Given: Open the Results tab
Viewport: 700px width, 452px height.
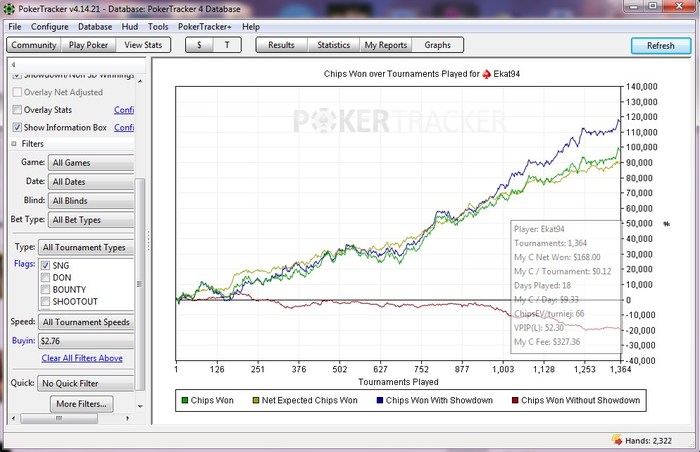Looking at the screenshot, I should [x=281, y=45].
